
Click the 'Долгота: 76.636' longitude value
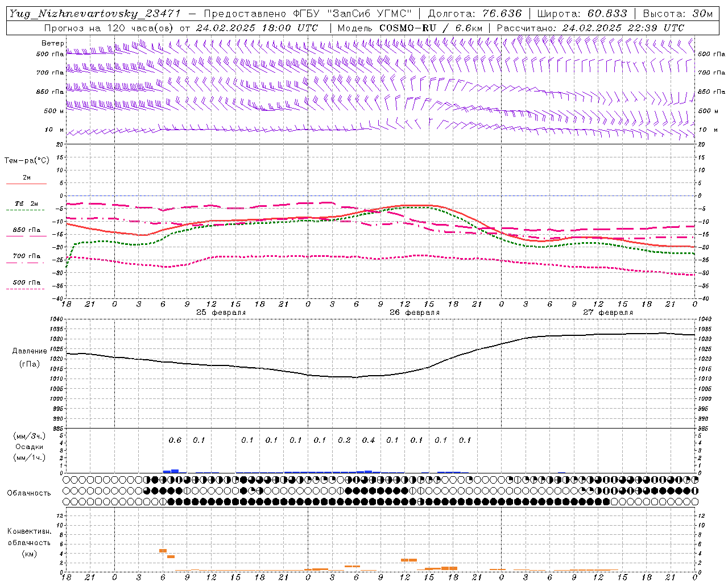coord(475,14)
